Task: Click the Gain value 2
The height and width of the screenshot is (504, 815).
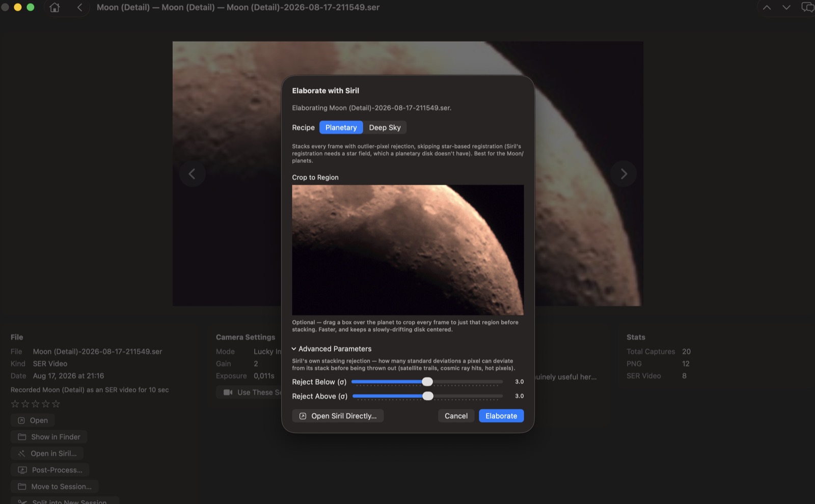Action: [256, 363]
